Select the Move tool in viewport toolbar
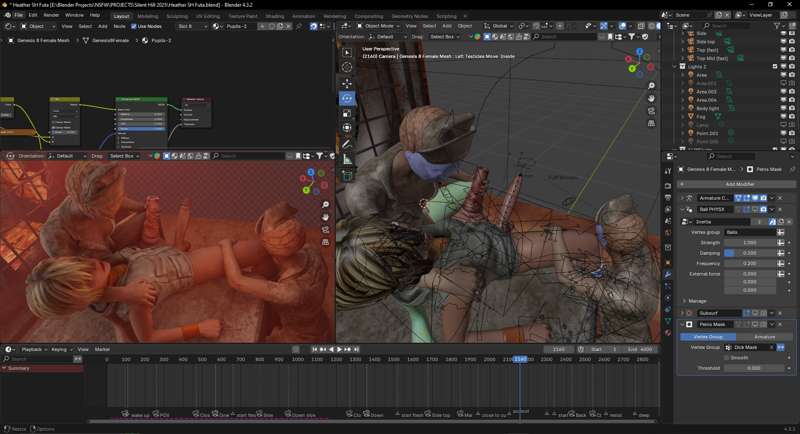The width and height of the screenshot is (800, 434). (347, 83)
